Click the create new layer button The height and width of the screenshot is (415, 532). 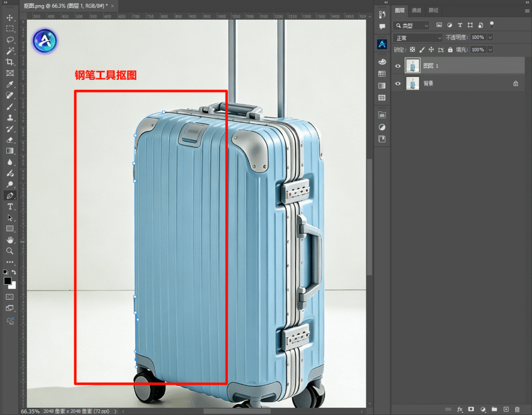[x=506, y=409]
